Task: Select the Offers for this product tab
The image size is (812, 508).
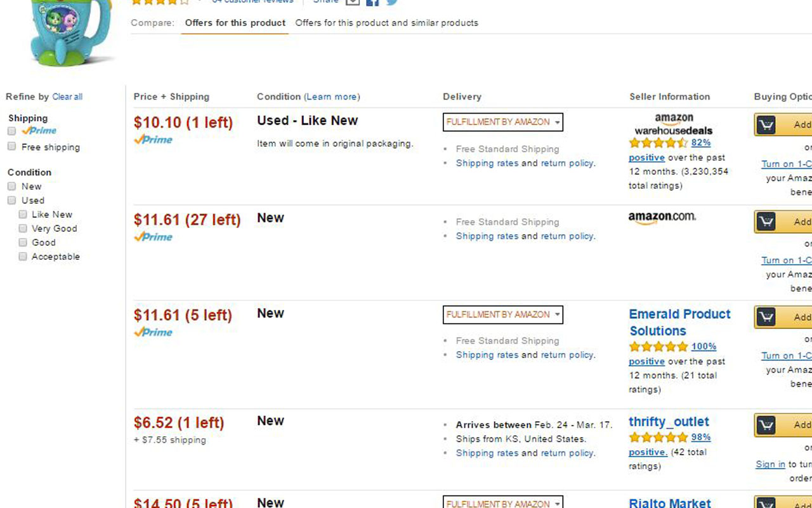Action: pos(235,23)
